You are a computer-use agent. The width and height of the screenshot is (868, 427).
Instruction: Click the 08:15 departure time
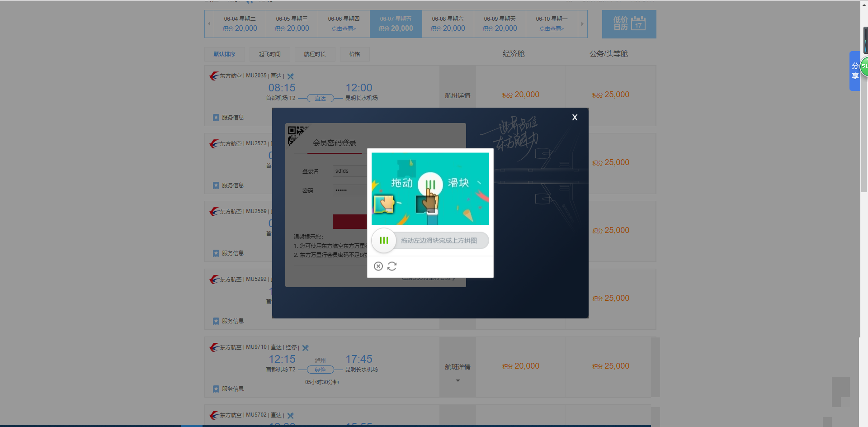pyautogui.click(x=282, y=88)
